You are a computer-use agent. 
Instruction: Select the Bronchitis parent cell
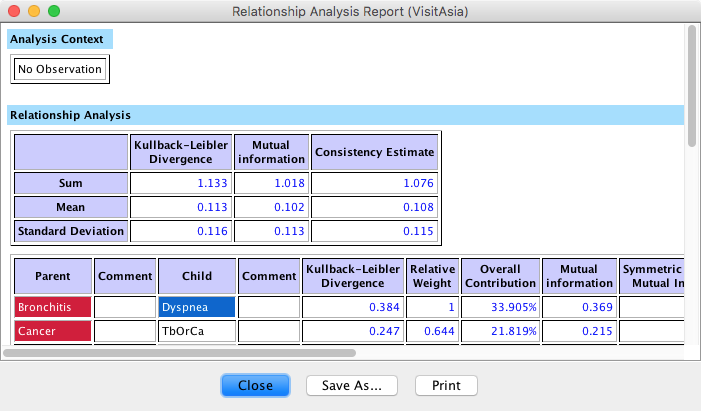coord(51,307)
